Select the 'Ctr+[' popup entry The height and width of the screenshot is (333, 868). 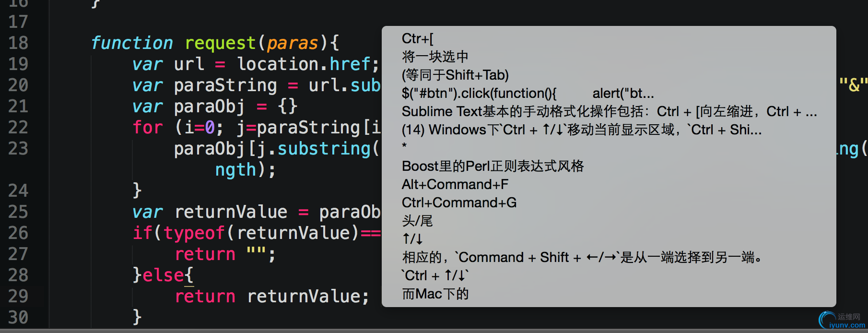tap(609, 38)
